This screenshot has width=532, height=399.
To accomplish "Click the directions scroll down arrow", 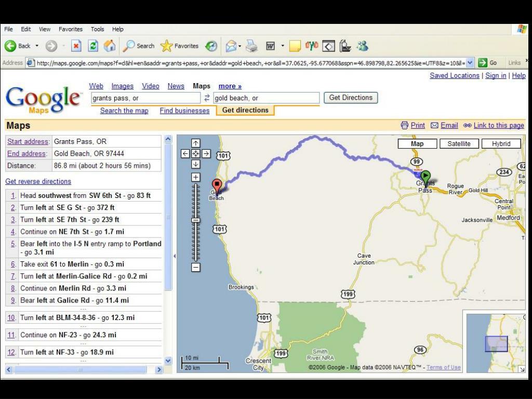I will 168,361.
